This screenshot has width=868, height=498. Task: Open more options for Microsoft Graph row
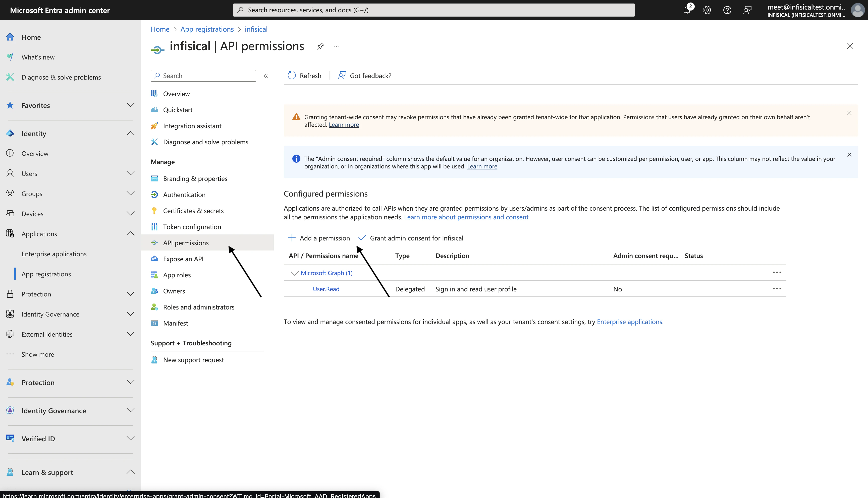pyautogui.click(x=777, y=273)
